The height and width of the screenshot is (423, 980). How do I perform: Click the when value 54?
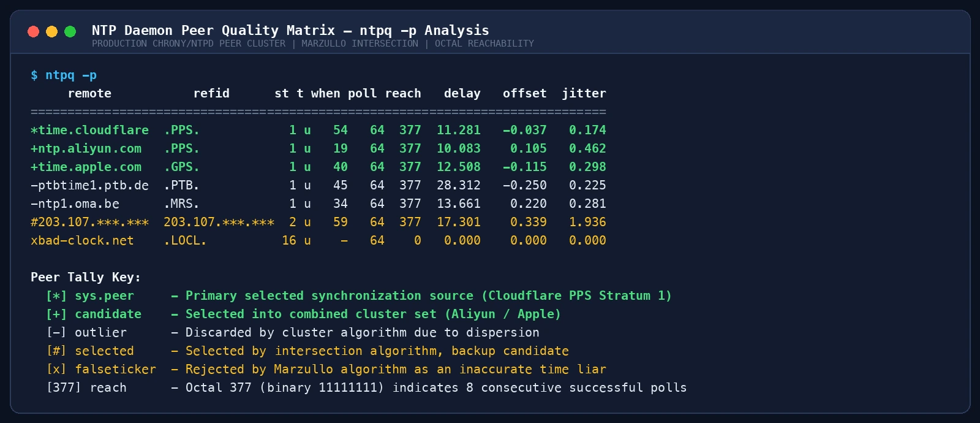click(341, 130)
